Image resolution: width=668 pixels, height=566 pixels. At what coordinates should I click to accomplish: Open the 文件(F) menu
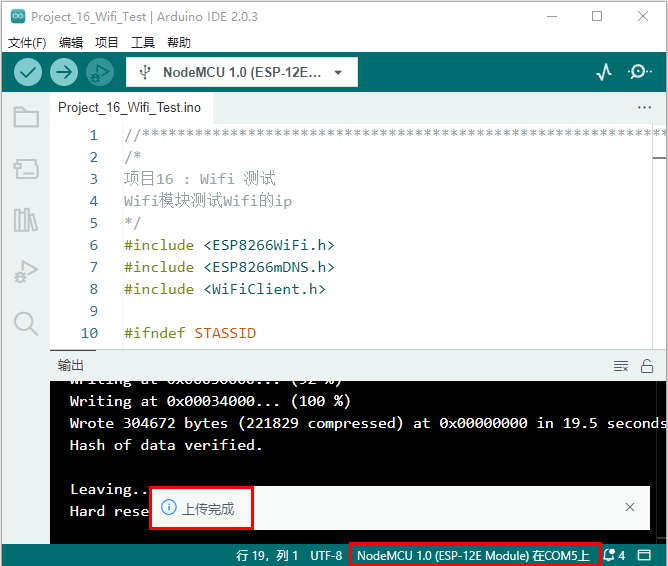coord(27,43)
